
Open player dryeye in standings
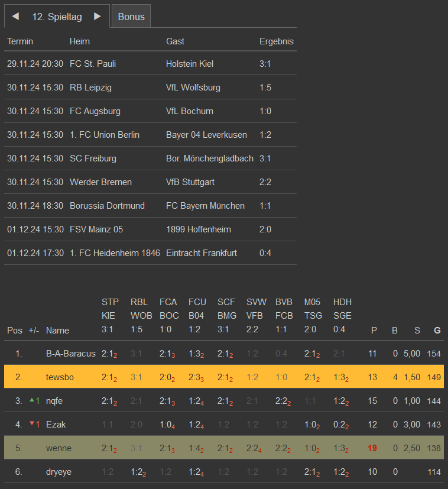pyautogui.click(x=60, y=472)
